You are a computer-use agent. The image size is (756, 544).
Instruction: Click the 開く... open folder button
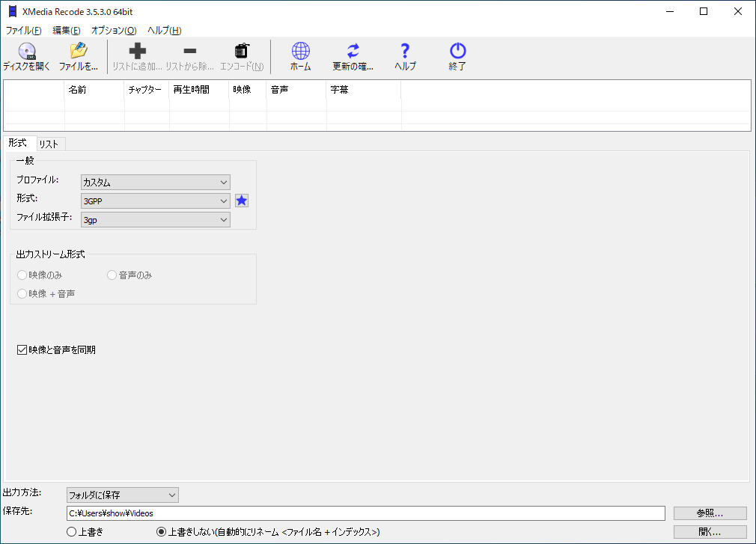[x=710, y=532]
